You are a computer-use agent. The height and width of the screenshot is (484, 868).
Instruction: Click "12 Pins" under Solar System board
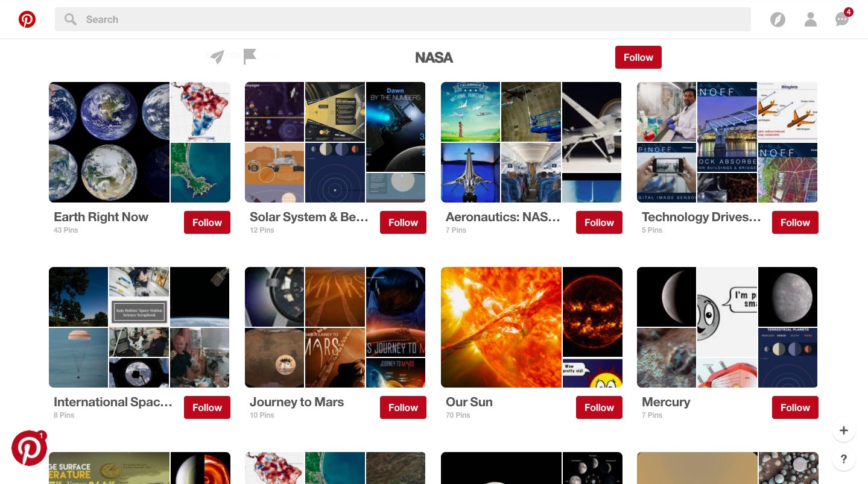click(x=262, y=230)
